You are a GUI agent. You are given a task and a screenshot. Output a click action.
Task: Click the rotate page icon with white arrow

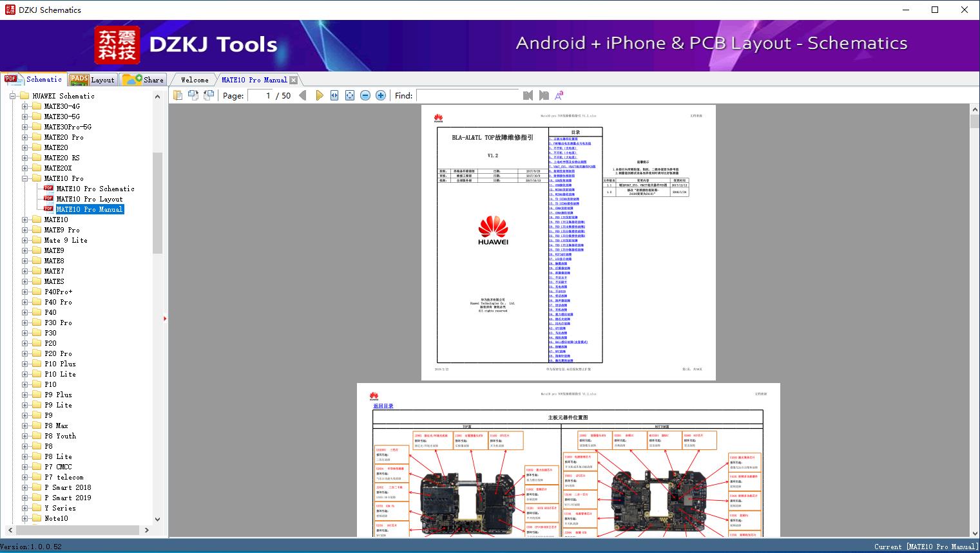(209, 95)
